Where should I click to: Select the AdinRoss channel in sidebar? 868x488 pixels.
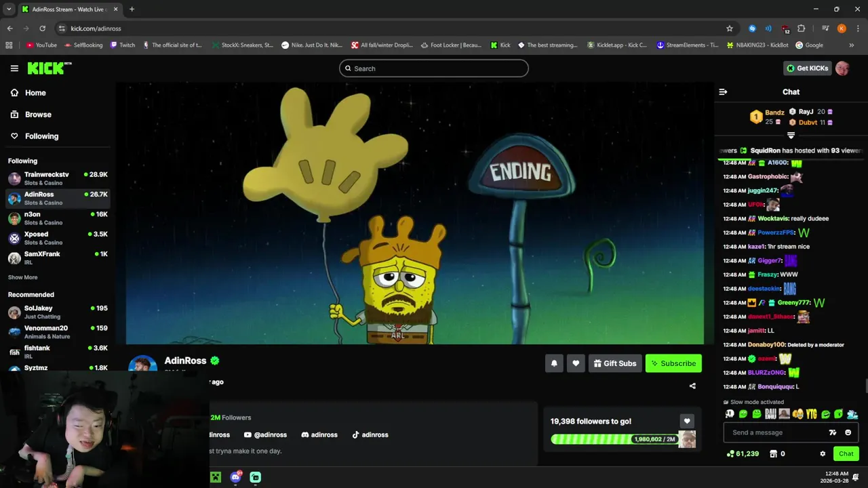tap(58, 198)
